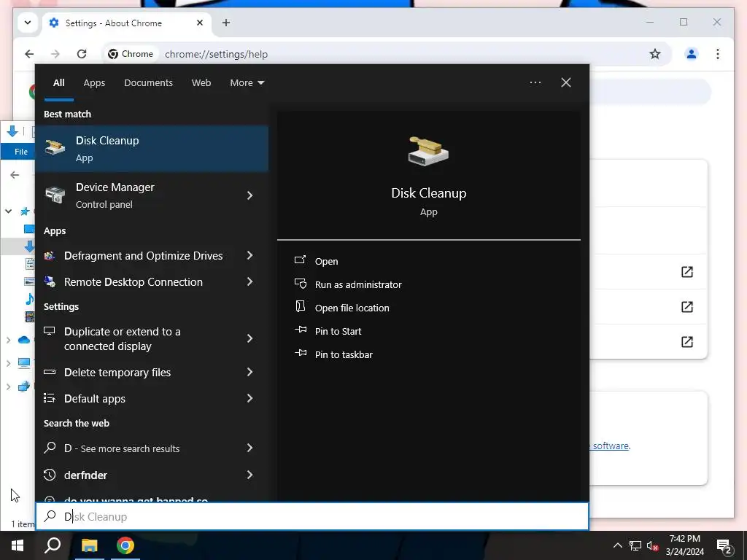This screenshot has height=560, width=747.
Task: Click Chrome's bookmark star icon
Action: pos(655,54)
